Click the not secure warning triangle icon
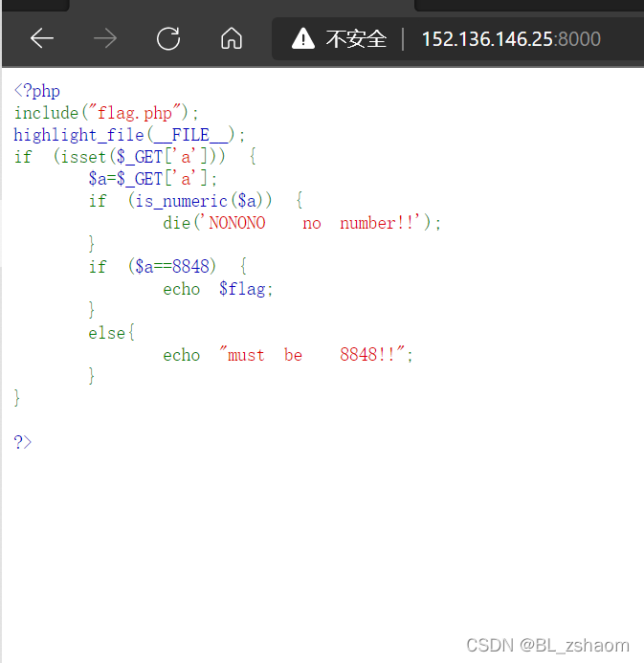The image size is (644, 663). click(302, 38)
